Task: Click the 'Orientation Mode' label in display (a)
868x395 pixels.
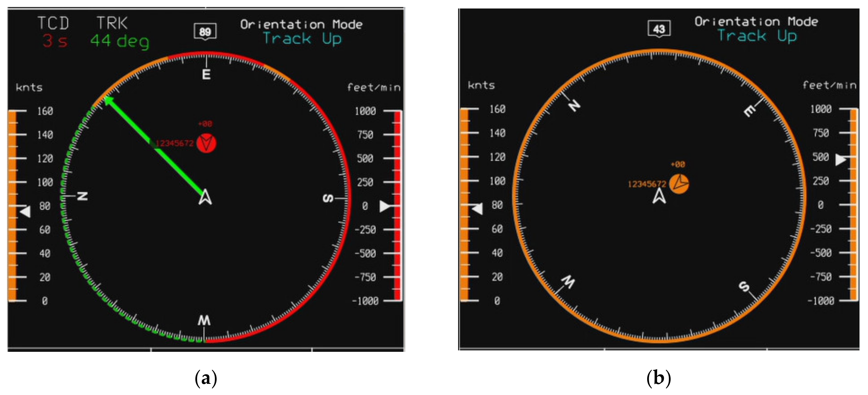Action: tap(301, 24)
